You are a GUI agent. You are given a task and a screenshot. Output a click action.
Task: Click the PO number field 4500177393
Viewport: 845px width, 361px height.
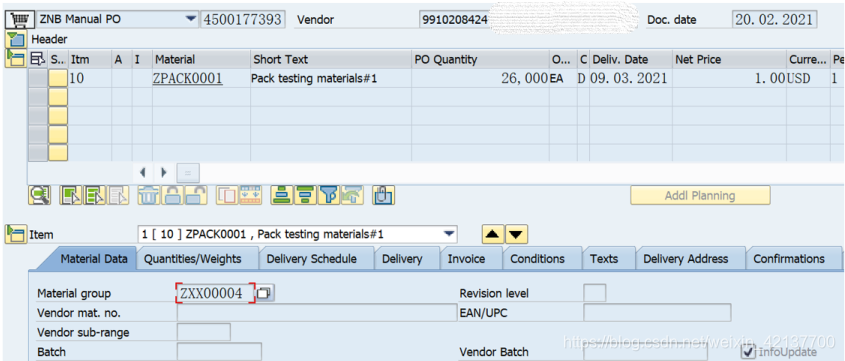pos(243,19)
